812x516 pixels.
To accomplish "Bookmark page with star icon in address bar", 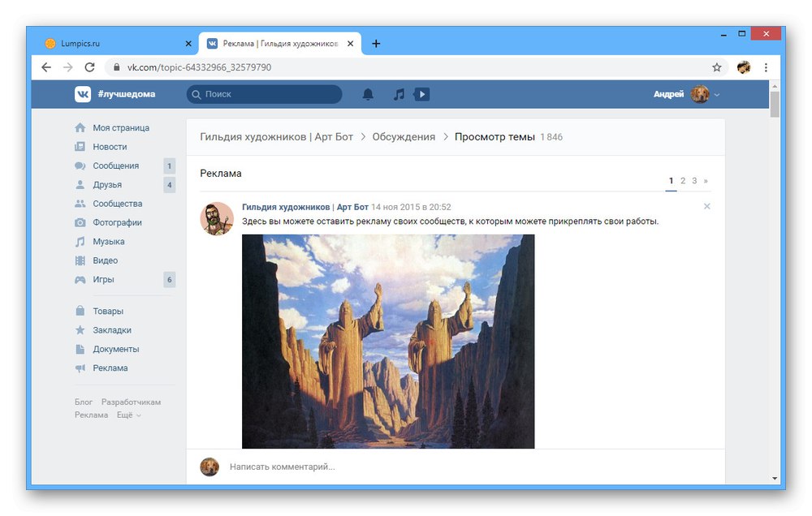I will pyautogui.click(x=717, y=67).
